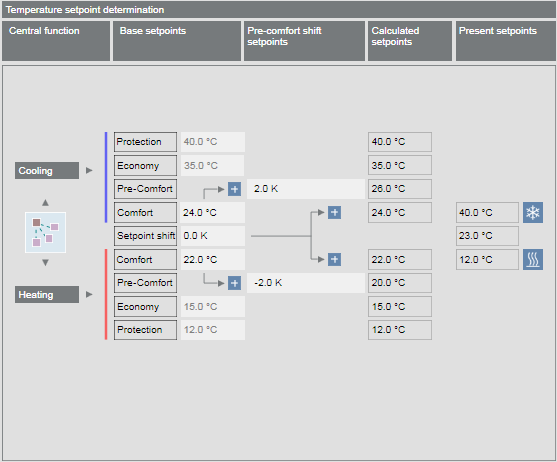Click the Cooling button
This screenshot has width=557, height=462.
click(47, 170)
